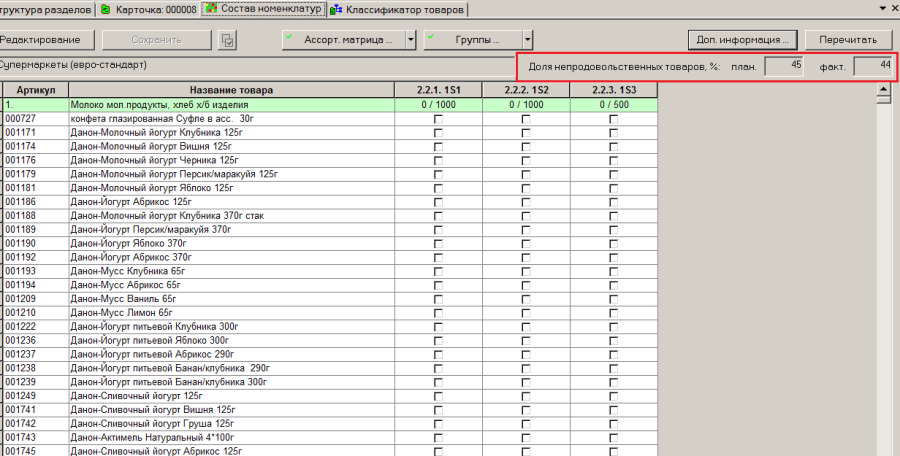This screenshot has width=900, height=456.
Task: Click the факт percentage field
Action: (x=872, y=66)
